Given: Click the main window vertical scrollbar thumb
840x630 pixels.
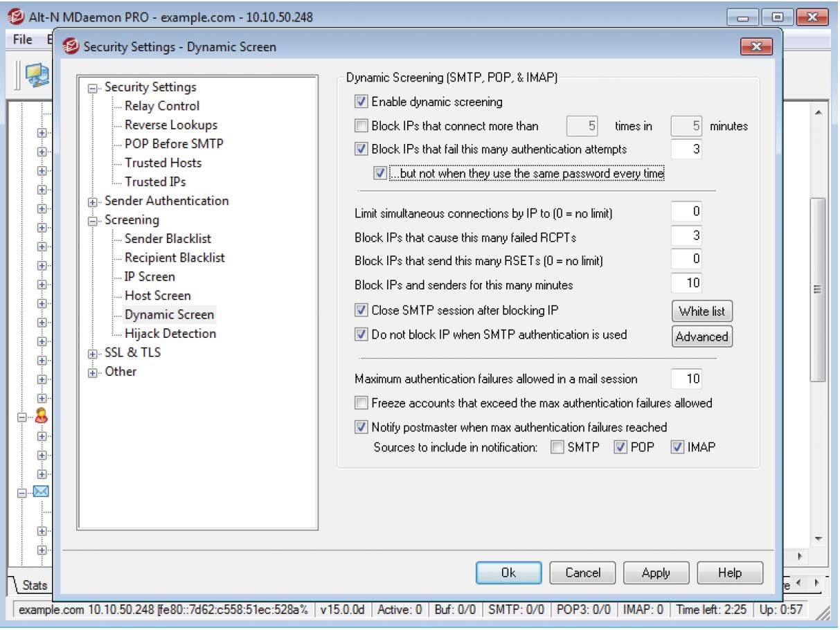Looking at the screenshot, I should [x=818, y=289].
